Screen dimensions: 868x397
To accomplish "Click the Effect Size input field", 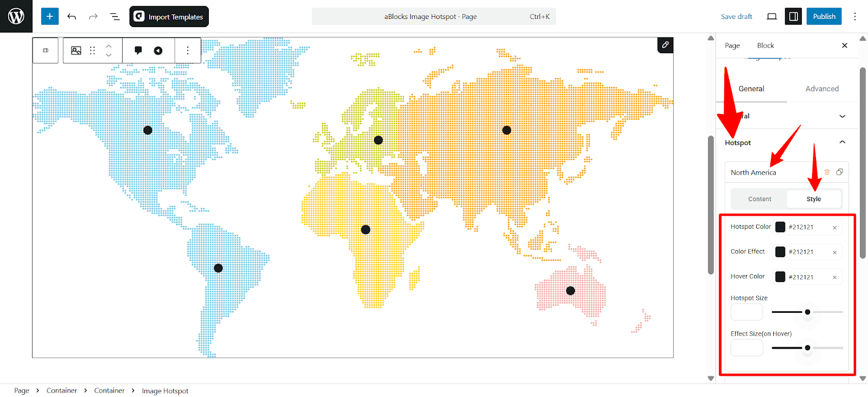I will (x=746, y=348).
